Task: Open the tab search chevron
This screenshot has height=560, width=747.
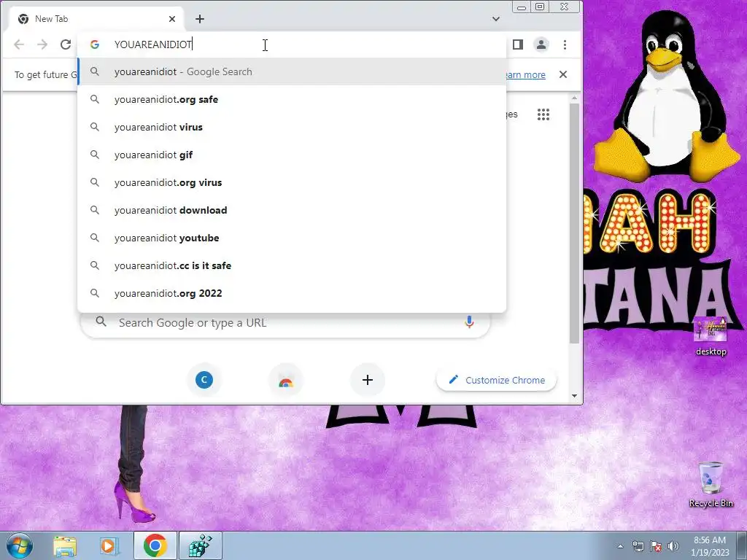Action: tap(496, 19)
